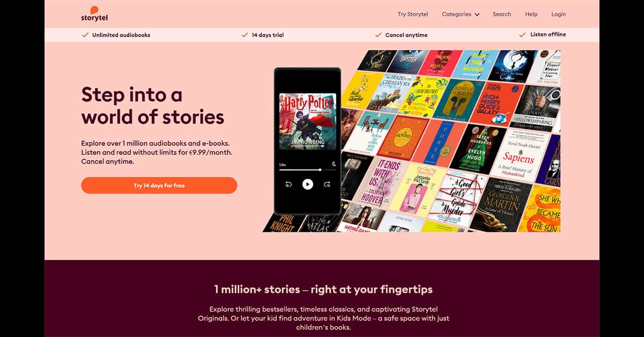
Task: Open the Try Storytel menu item
Action: click(413, 14)
